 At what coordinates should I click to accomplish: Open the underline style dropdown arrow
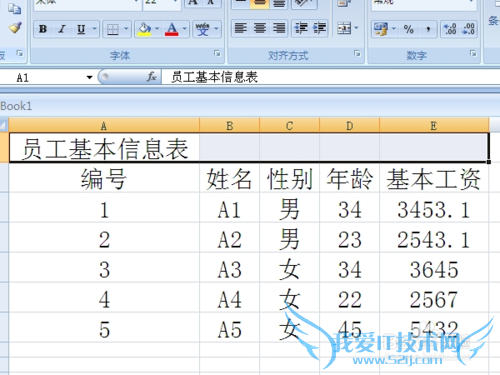[94, 29]
